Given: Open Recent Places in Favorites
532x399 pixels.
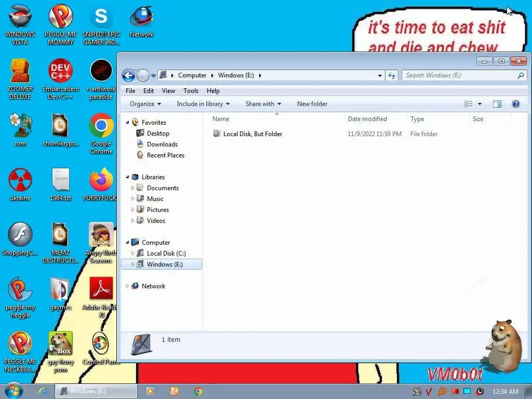Looking at the screenshot, I should 166,155.
